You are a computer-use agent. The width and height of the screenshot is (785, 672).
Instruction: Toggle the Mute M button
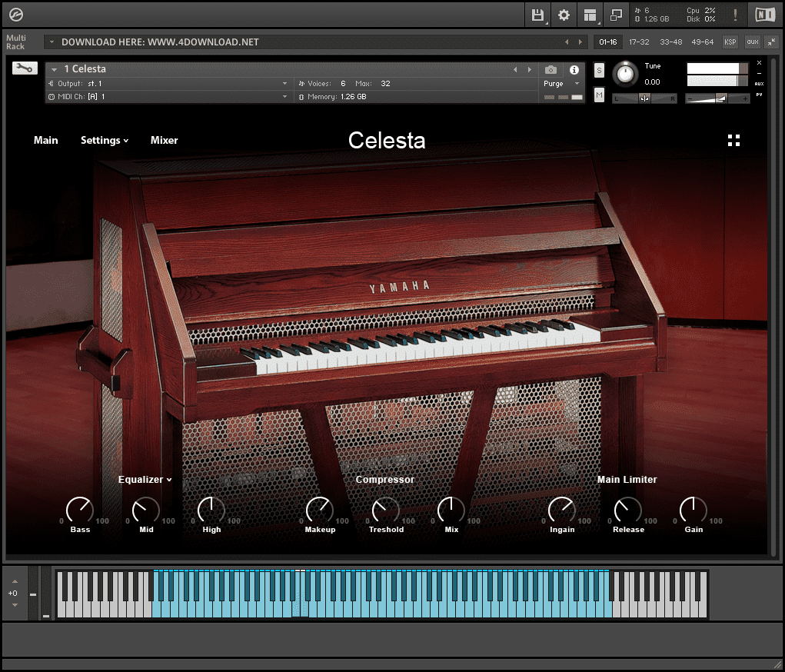pos(599,95)
